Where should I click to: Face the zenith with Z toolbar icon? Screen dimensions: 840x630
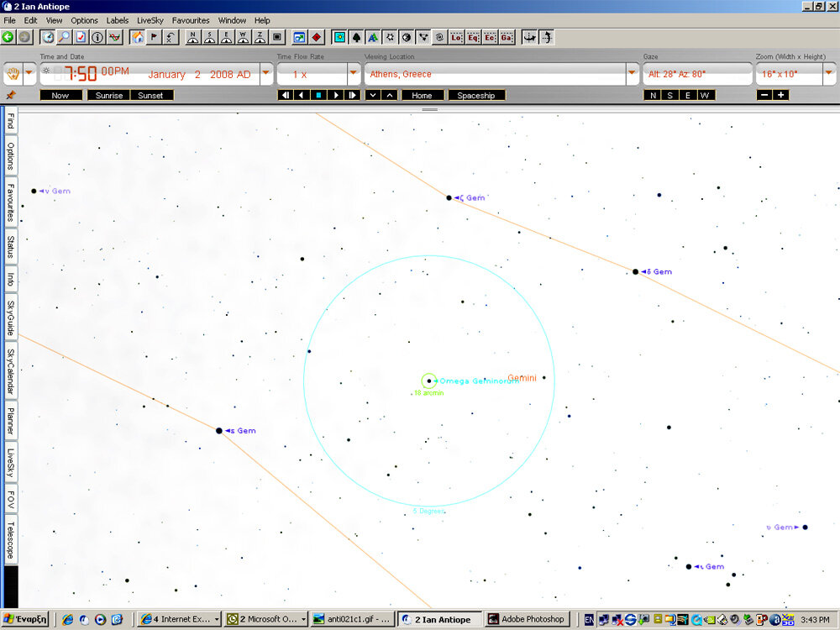point(260,37)
